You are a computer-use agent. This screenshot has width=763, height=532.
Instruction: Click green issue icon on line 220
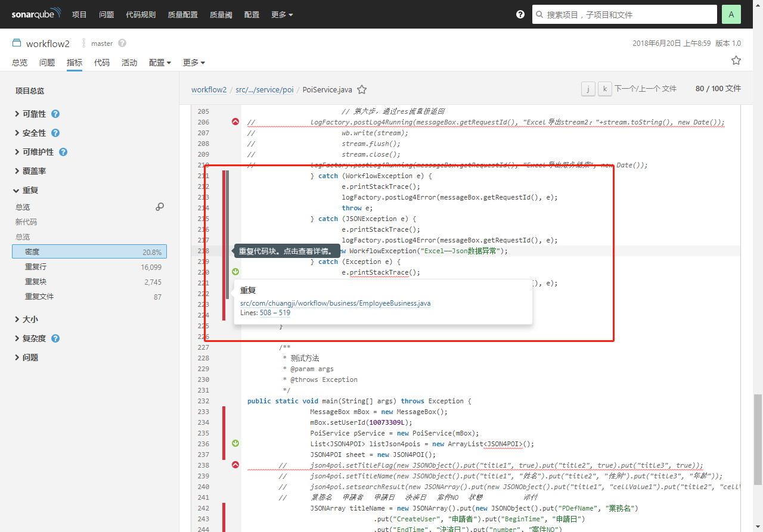click(x=235, y=272)
